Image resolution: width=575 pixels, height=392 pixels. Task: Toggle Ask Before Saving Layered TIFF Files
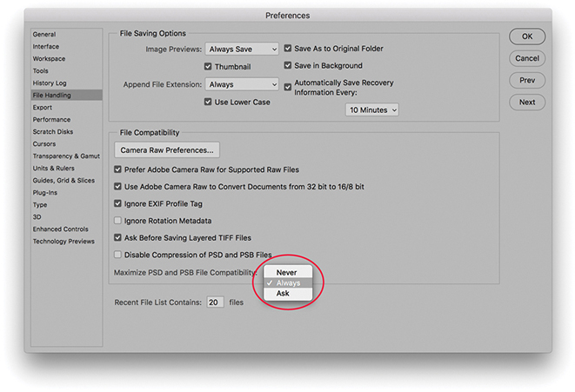[117, 237]
